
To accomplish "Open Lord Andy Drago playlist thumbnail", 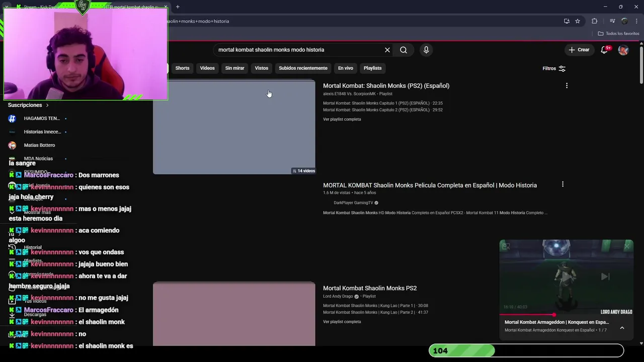I will coord(234,314).
